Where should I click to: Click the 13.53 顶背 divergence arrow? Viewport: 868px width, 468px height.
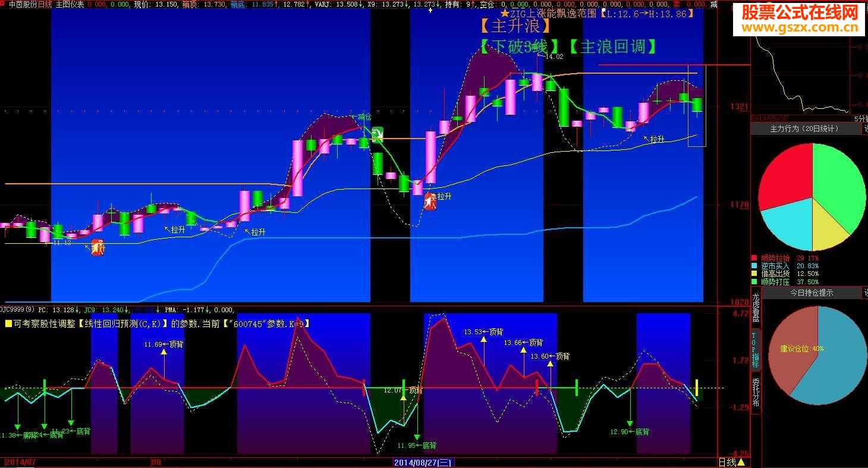click(x=483, y=340)
